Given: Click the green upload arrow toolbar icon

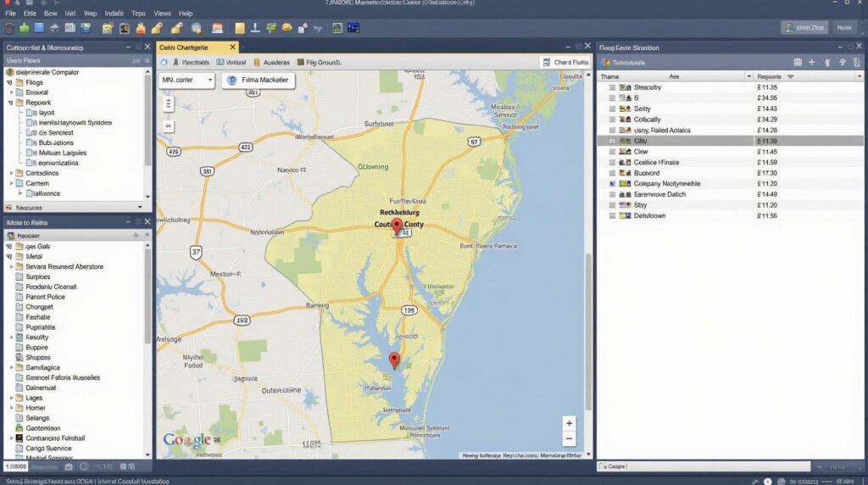Looking at the screenshot, I should [25, 28].
